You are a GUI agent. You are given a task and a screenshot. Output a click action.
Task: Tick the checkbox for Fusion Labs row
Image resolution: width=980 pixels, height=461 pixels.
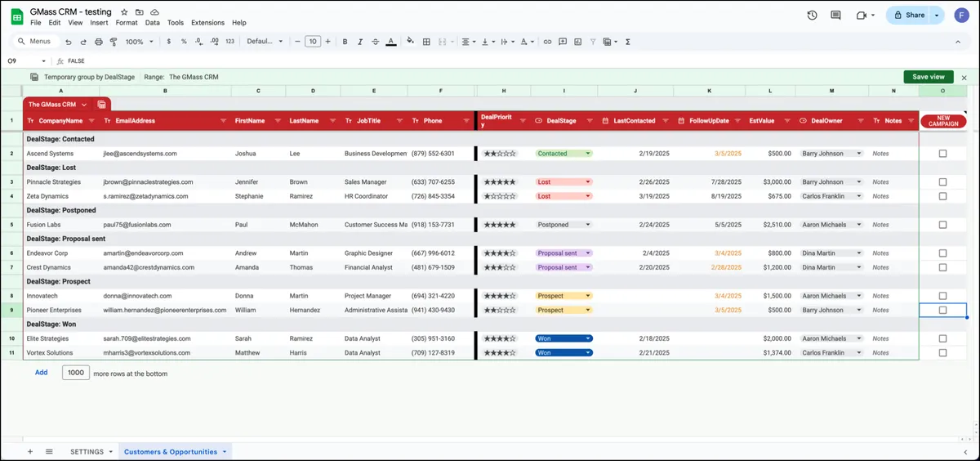tap(942, 225)
